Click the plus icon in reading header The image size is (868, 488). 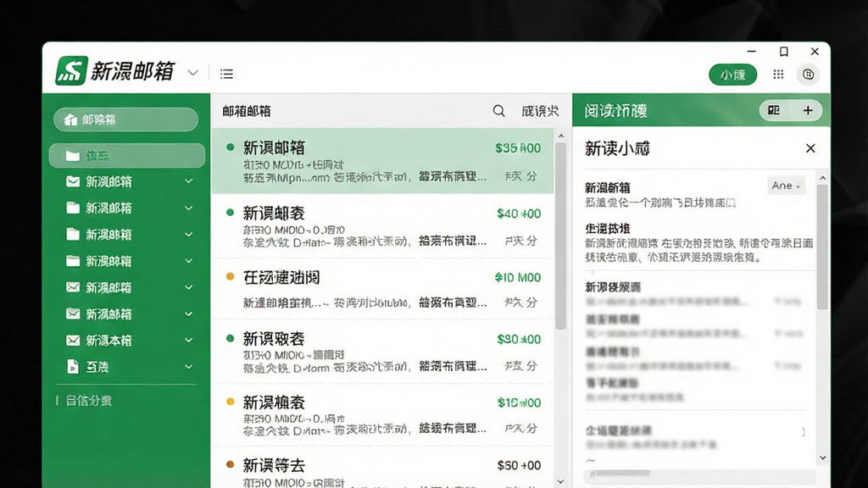point(808,110)
